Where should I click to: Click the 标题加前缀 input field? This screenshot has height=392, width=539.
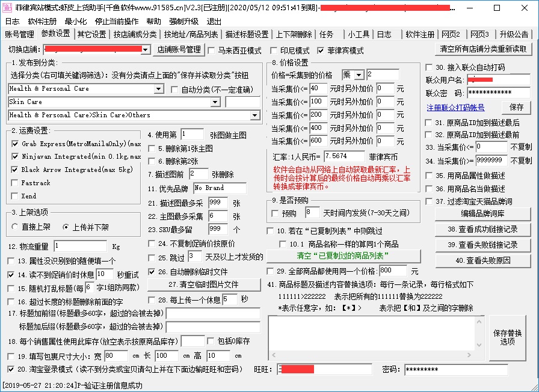(214, 313)
